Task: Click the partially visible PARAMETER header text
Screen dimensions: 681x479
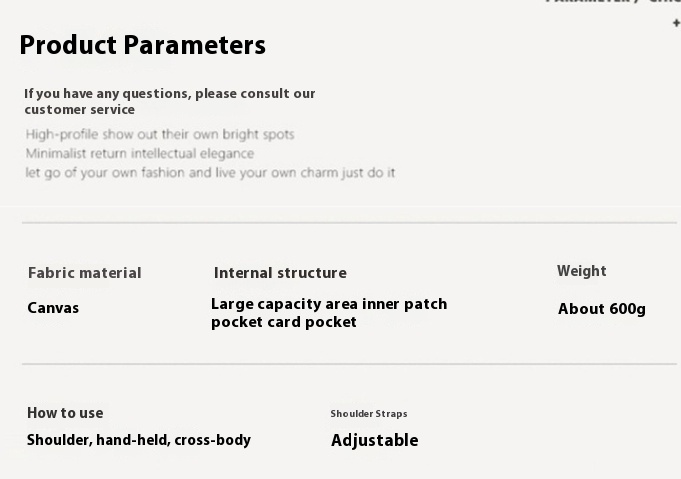Action: 613,2
